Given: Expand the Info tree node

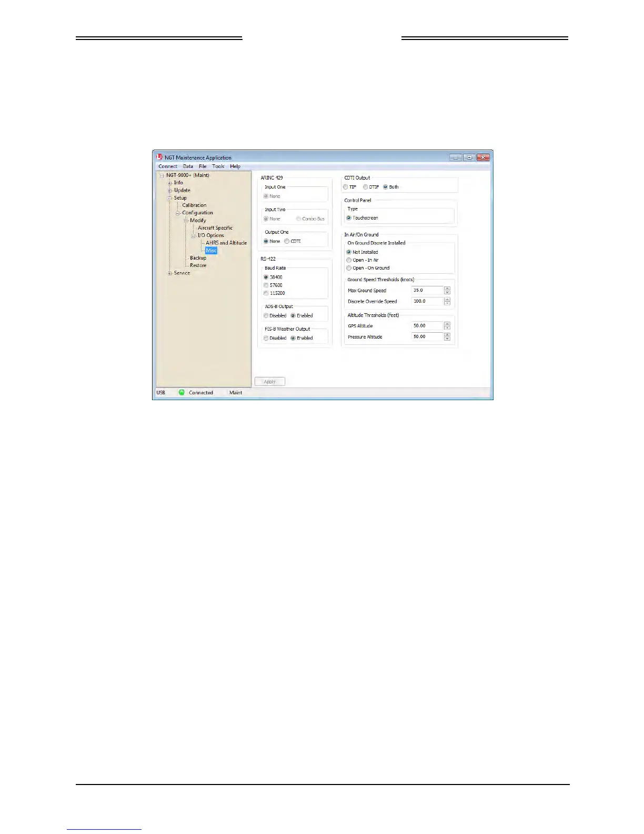Looking at the screenshot, I should tap(169, 183).
